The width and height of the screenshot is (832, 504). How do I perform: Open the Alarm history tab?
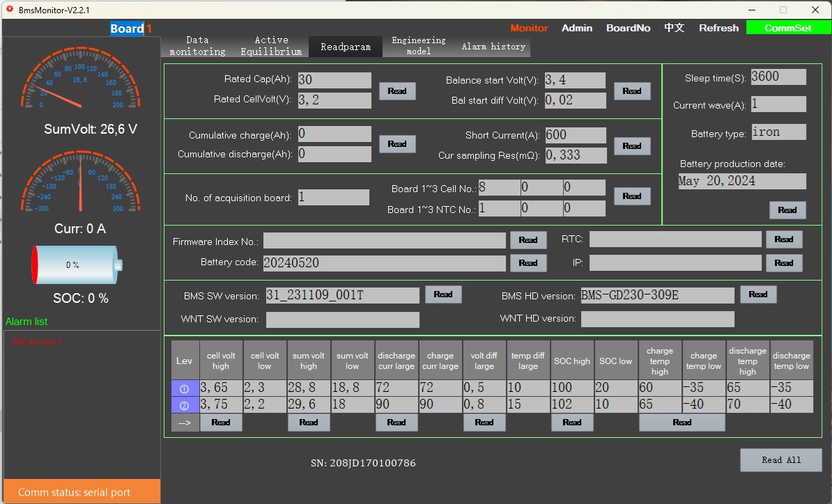pyautogui.click(x=493, y=47)
